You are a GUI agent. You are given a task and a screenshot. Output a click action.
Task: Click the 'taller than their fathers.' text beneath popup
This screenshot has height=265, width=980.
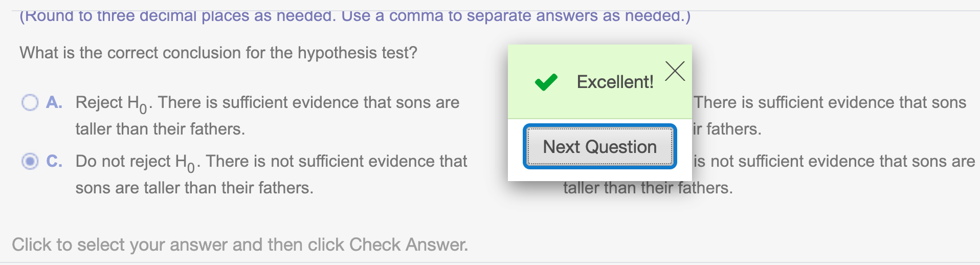648,188
